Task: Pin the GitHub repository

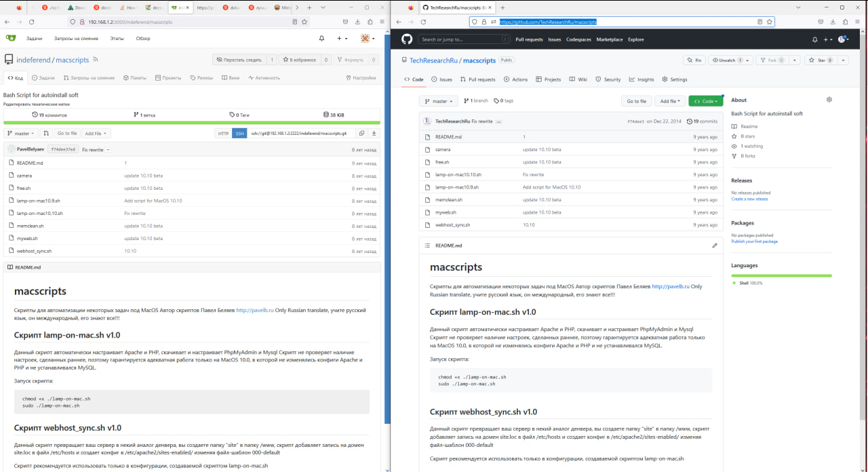Action: point(694,60)
